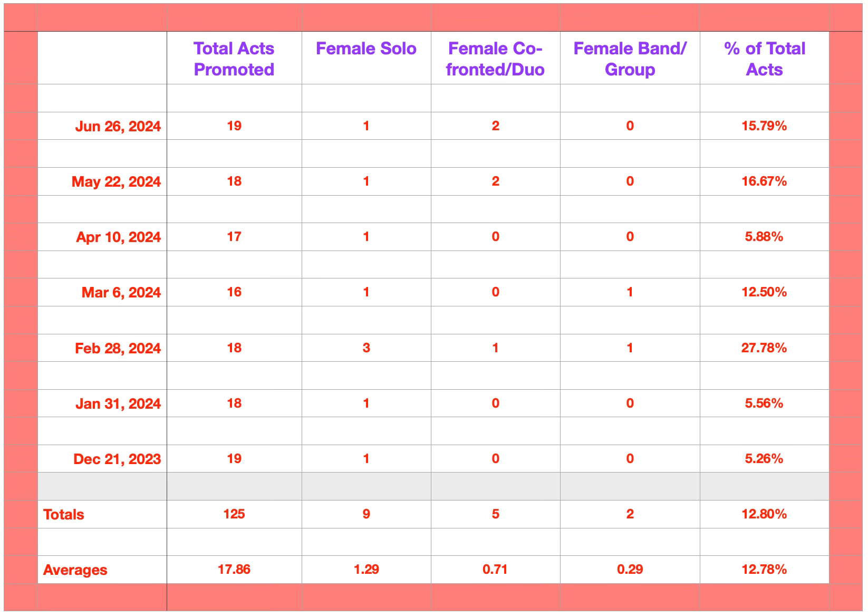Select total acts "19" in Dec 21 row
This screenshot has width=868, height=616.
(x=234, y=458)
